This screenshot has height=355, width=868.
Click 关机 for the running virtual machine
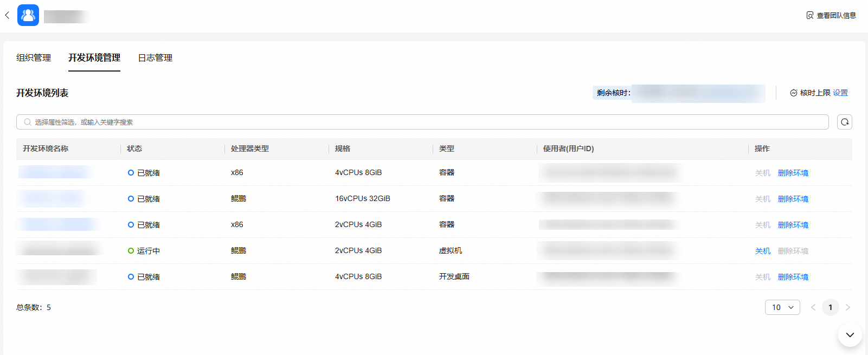click(762, 251)
